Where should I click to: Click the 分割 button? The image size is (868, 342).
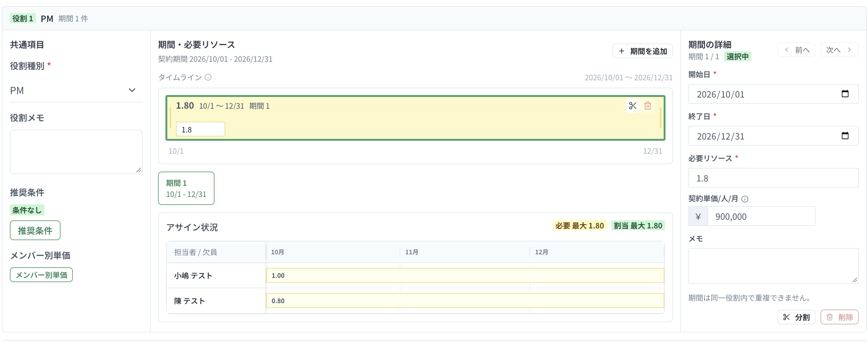coord(796,317)
